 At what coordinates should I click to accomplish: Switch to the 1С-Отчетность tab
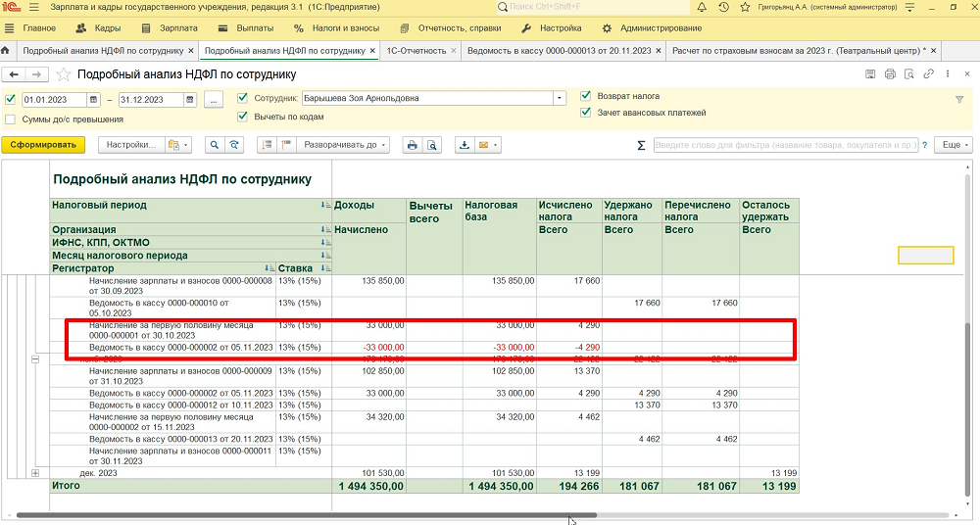(x=416, y=50)
